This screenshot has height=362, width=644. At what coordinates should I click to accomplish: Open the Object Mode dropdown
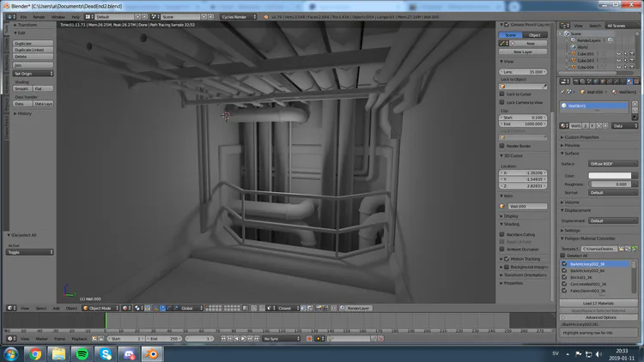click(x=100, y=308)
